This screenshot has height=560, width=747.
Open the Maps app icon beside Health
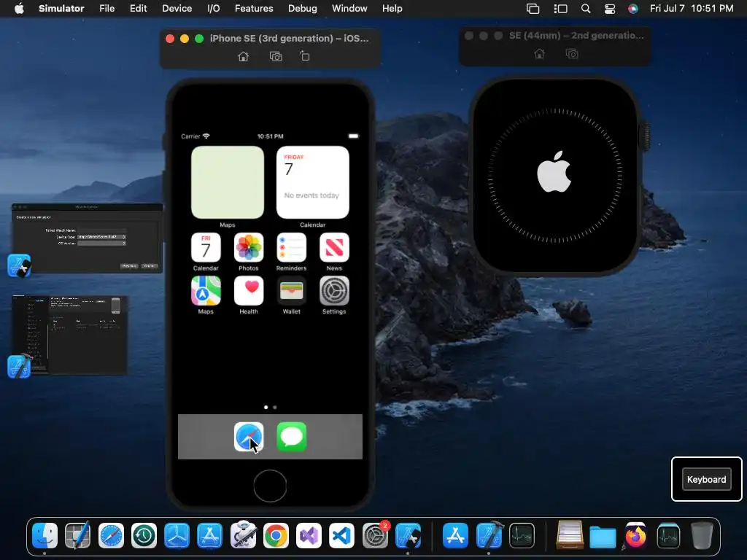click(206, 291)
